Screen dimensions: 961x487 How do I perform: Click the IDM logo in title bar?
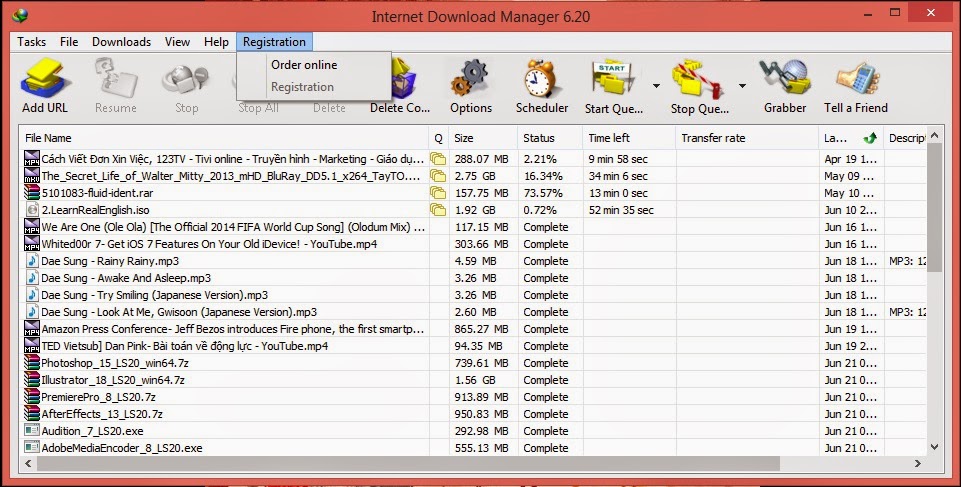point(20,15)
